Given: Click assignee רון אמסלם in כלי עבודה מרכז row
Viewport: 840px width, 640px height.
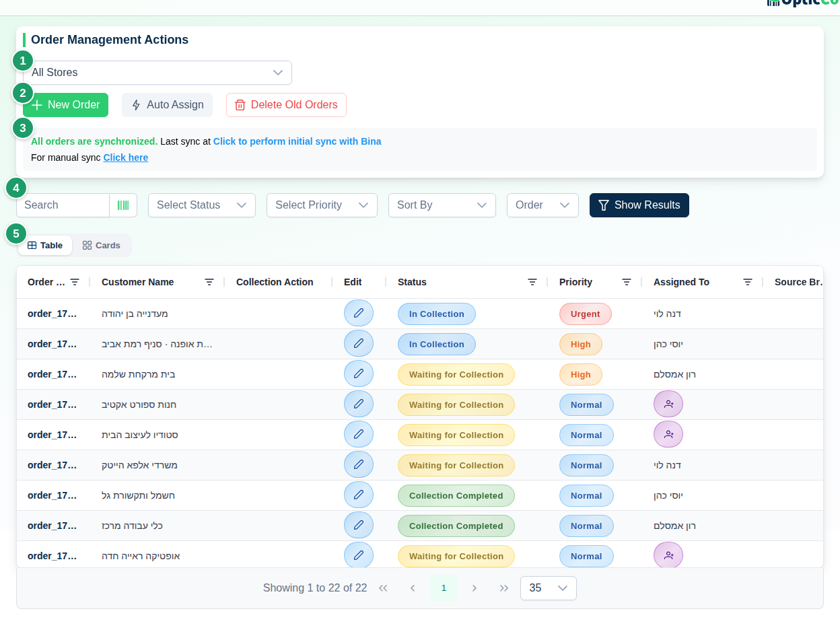Looking at the screenshot, I should [674, 526].
